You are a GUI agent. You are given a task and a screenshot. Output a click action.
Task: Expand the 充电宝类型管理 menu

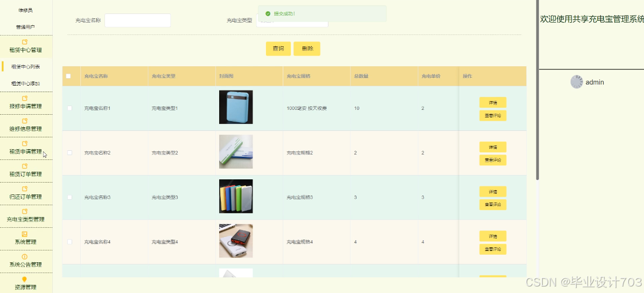tap(25, 216)
